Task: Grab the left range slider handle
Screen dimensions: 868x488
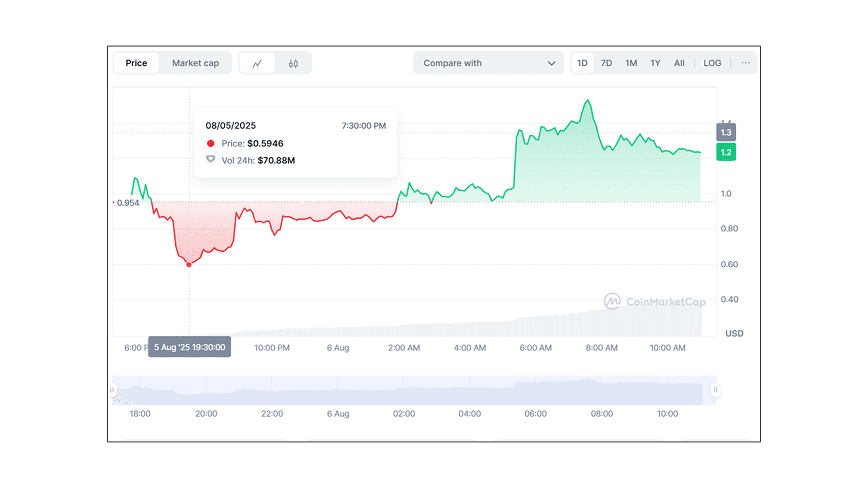Action: pyautogui.click(x=112, y=390)
